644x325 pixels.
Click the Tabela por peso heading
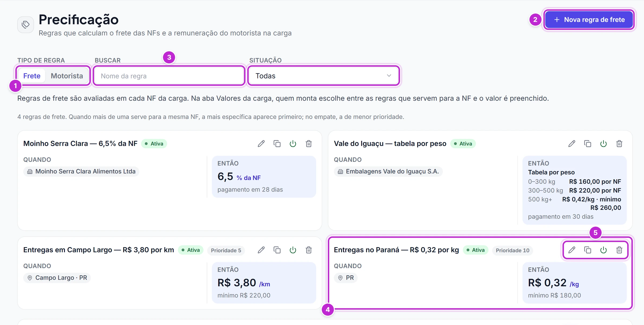(x=551, y=172)
